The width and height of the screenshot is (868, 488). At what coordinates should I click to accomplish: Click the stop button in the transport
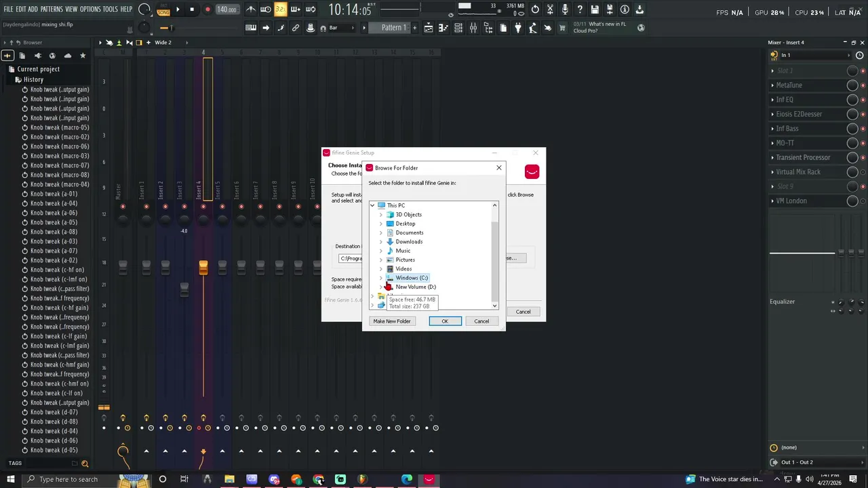(x=192, y=9)
